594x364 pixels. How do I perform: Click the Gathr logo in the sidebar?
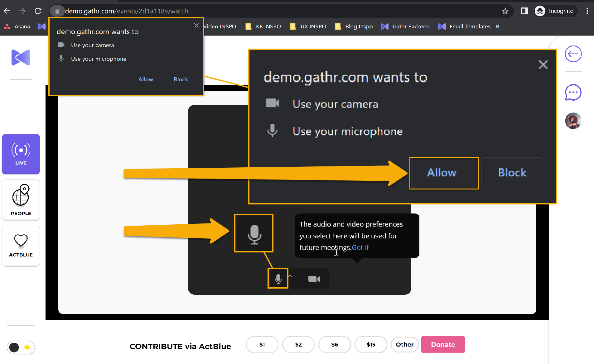[21, 57]
